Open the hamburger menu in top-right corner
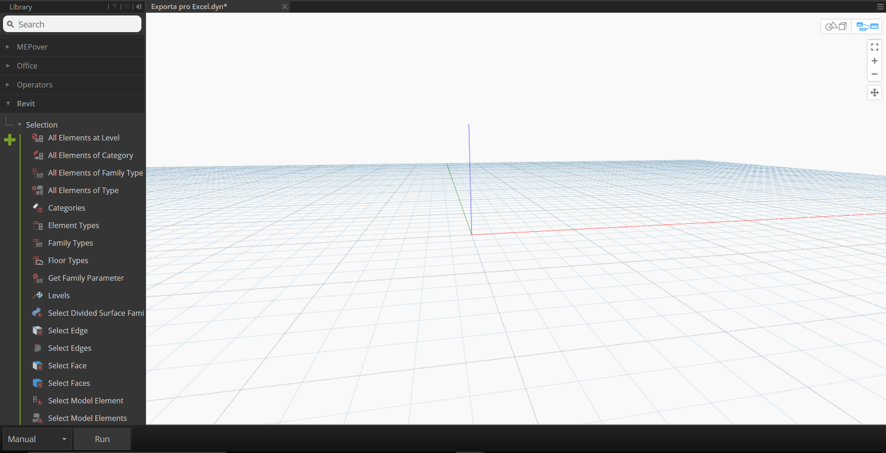The height and width of the screenshot is (453, 886). (x=880, y=7)
